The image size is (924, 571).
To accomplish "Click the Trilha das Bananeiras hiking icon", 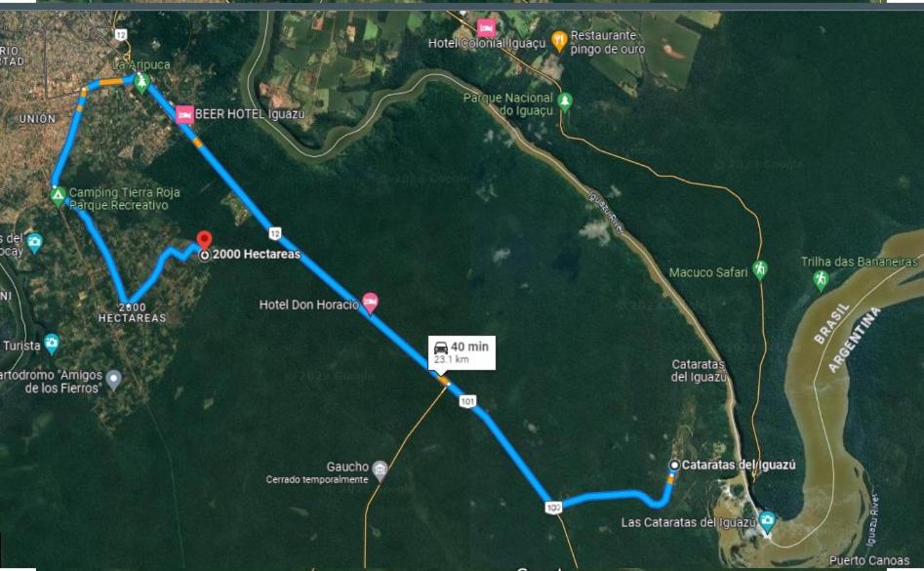I will pos(821,280).
